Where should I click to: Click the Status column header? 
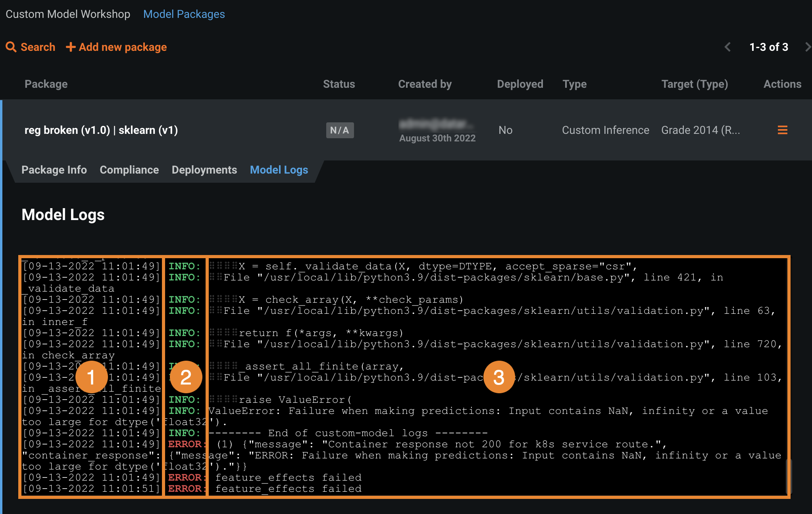pos(339,84)
